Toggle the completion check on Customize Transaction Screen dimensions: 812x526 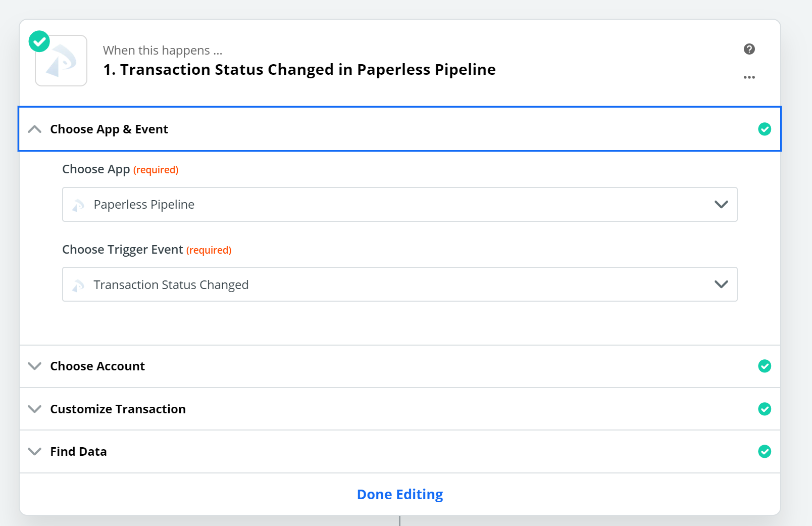[765, 409]
